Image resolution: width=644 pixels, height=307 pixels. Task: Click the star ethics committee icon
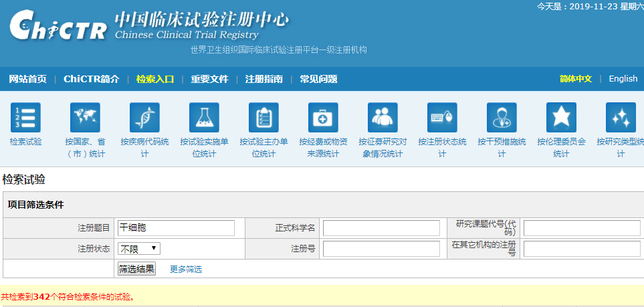562,118
